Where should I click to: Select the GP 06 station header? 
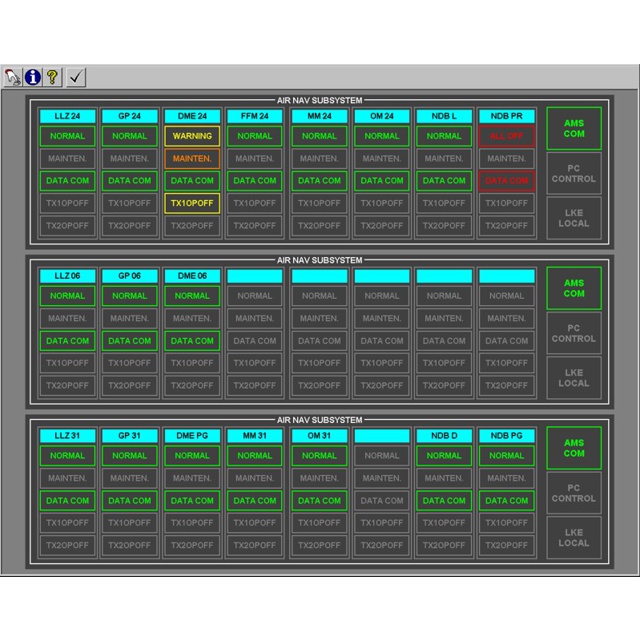point(129,276)
